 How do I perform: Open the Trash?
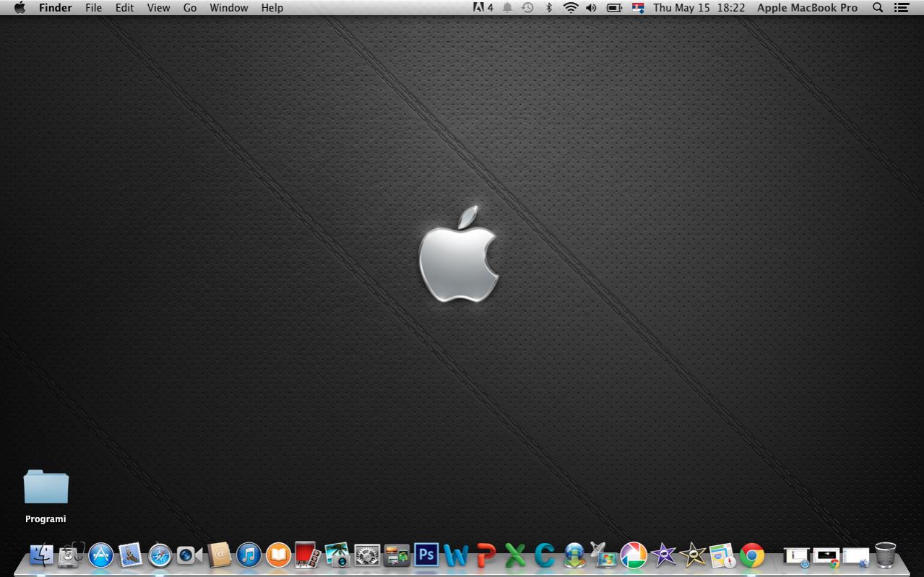tap(885, 556)
